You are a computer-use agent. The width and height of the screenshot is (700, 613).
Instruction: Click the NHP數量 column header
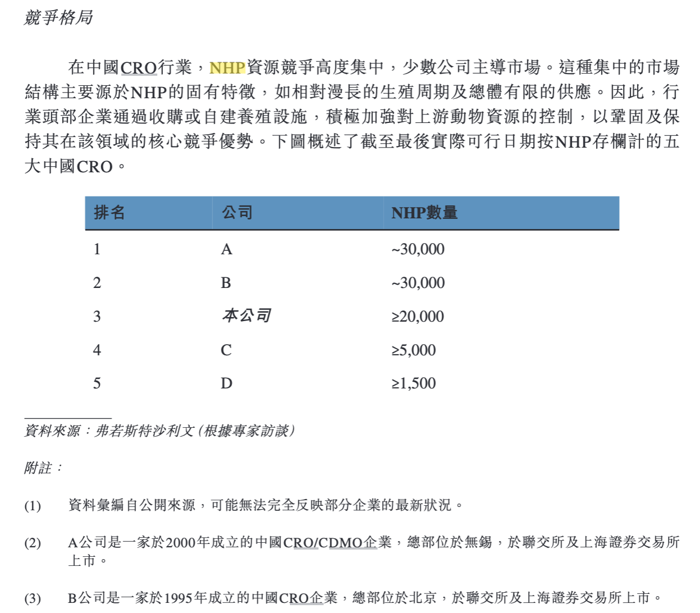point(424,213)
